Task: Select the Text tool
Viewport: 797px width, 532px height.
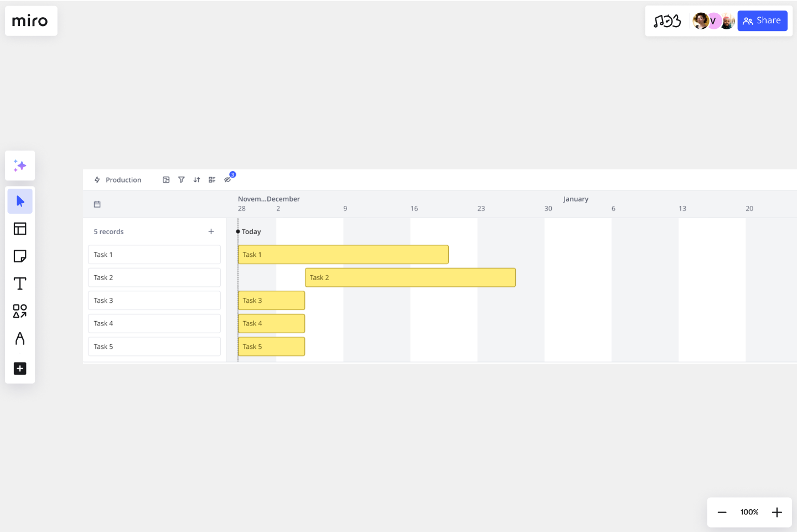Action: coord(20,283)
